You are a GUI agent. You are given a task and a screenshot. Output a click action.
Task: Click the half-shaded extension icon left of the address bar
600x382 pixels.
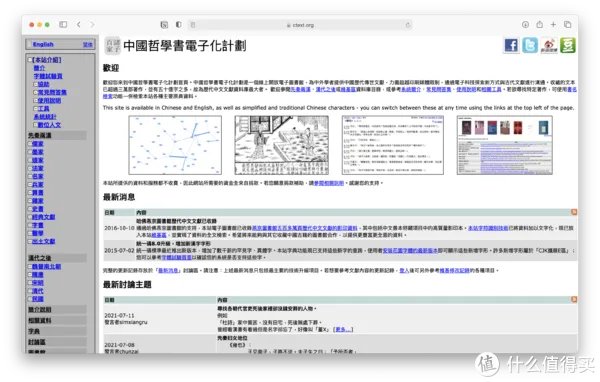click(x=179, y=24)
